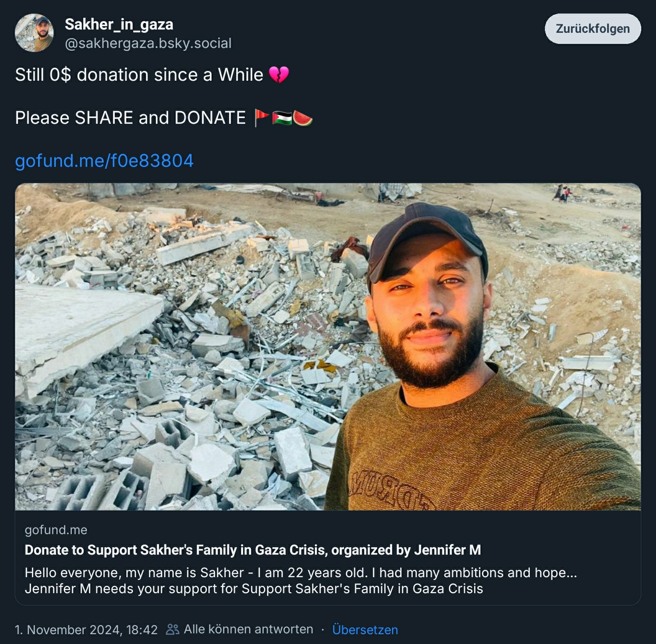The image size is (656, 644).
Task: Click the broken heart emoji in the post
Action: click(x=279, y=75)
